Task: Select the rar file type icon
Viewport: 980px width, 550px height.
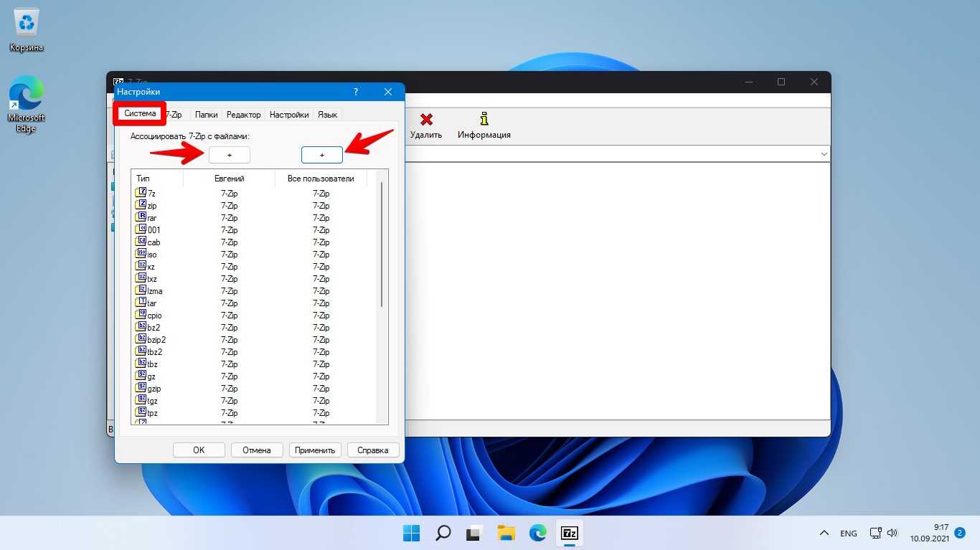Action: [x=141, y=217]
